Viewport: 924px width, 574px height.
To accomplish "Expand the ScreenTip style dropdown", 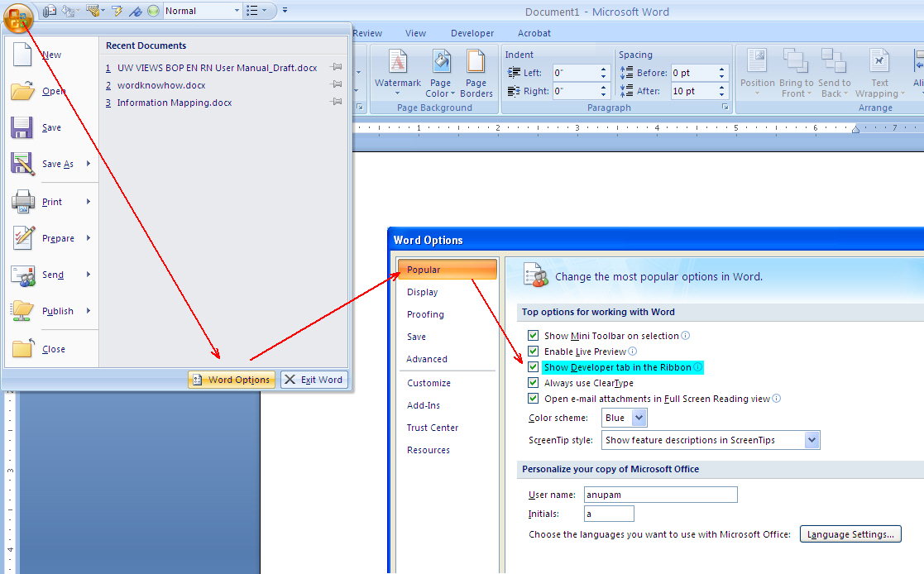I will pos(812,440).
